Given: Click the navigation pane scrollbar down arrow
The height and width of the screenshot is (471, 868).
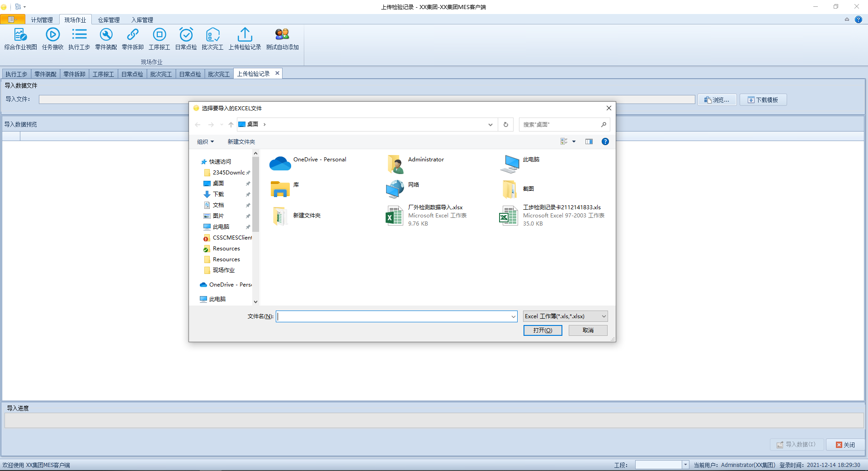Looking at the screenshot, I should [255, 301].
